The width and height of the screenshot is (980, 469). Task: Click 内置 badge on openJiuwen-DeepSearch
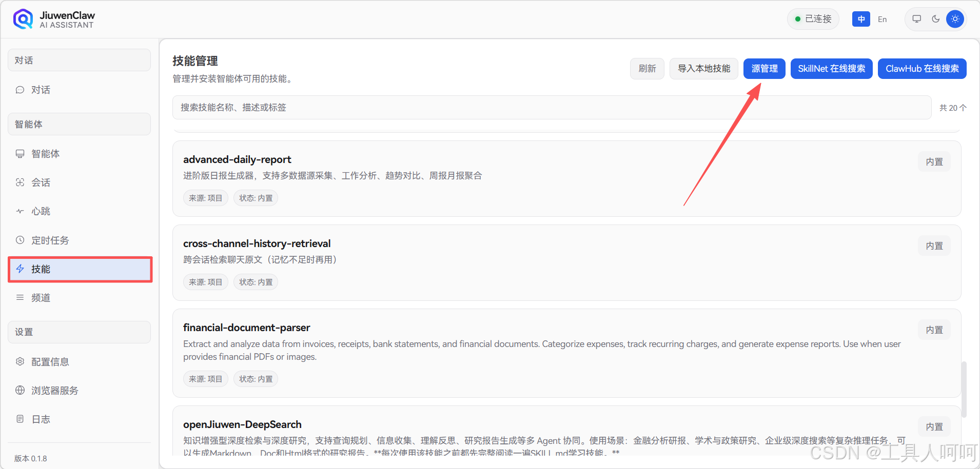click(934, 427)
